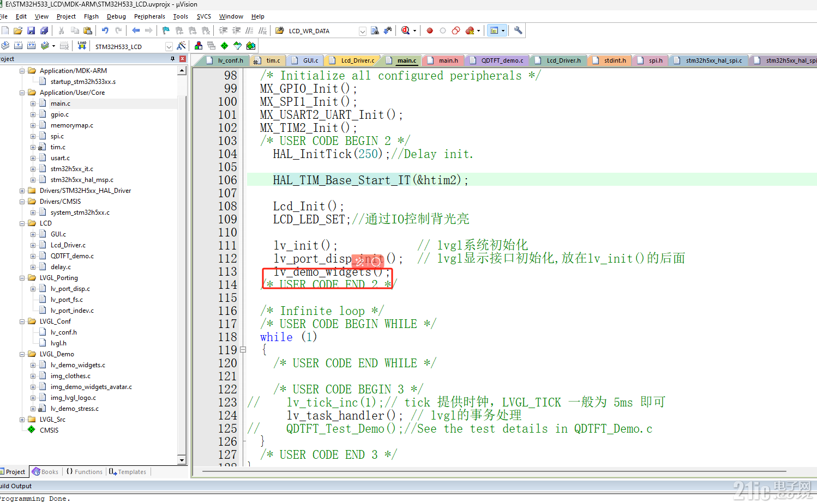Open the Manage Run-Time Environment icon
817x504 pixels.
(x=199, y=46)
